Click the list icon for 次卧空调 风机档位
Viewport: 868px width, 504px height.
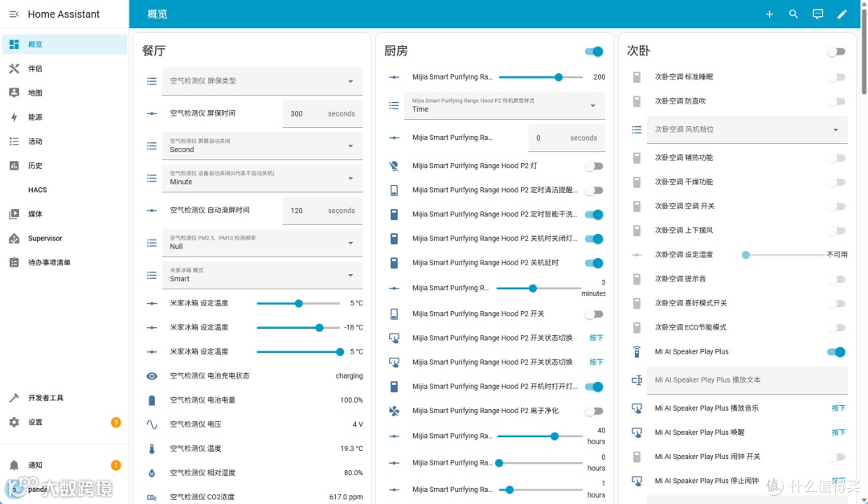tap(637, 129)
